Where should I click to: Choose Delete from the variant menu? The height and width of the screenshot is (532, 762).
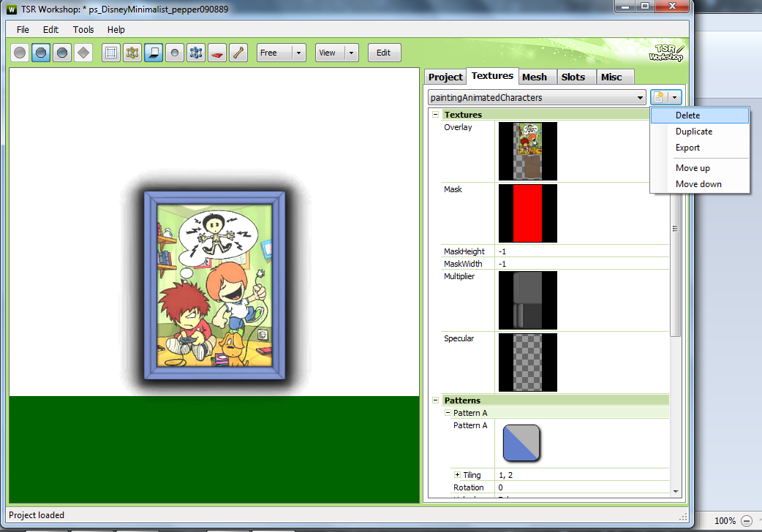(x=700, y=115)
